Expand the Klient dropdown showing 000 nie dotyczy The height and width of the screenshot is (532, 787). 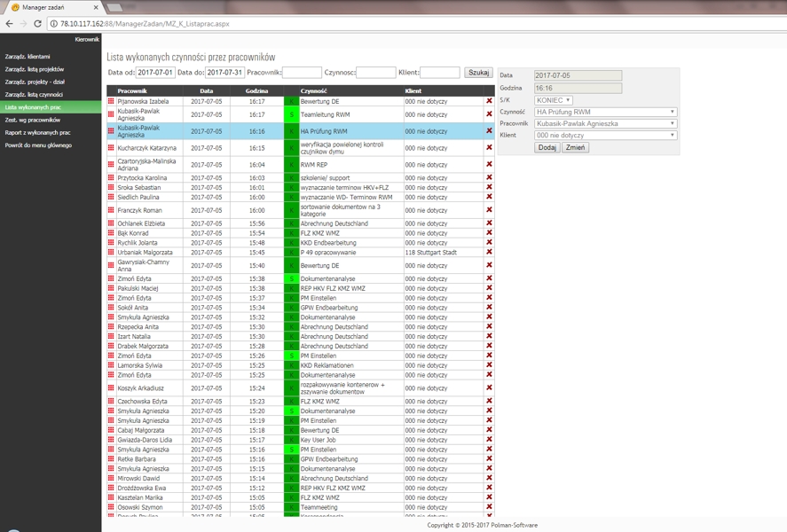(605, 136)
